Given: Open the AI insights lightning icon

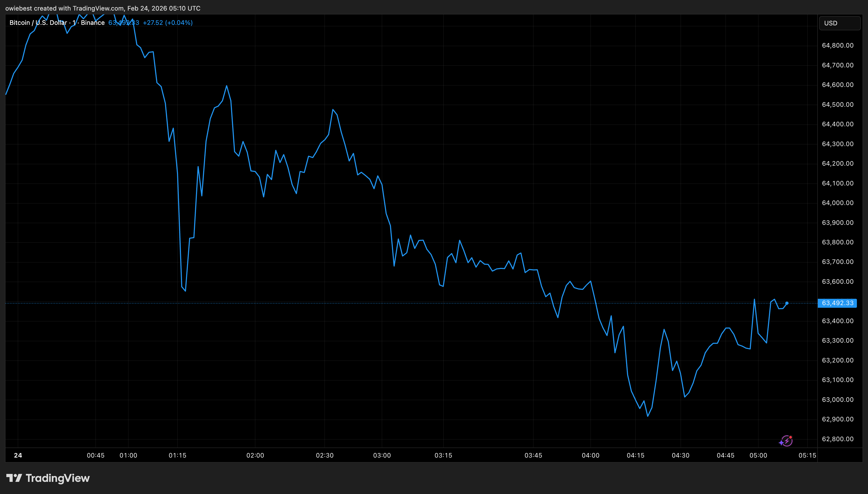Looking at the screenshot, I should pyautogui.click(x=786, y=440).
